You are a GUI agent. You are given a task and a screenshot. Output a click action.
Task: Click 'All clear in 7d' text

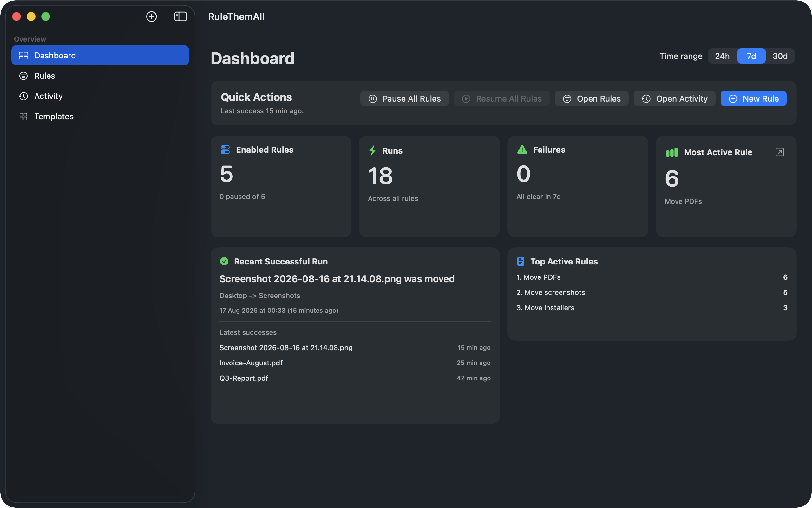(x=539, y=197)
